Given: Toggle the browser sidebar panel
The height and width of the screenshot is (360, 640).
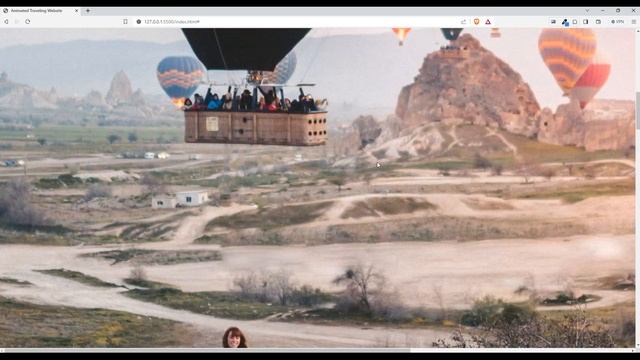Looking at the screenshot, I should coord(586,22).
